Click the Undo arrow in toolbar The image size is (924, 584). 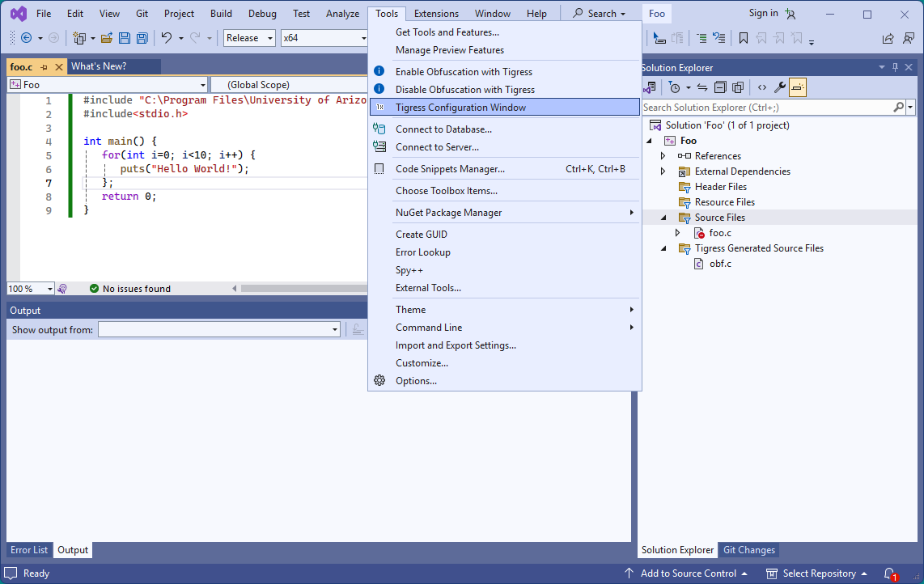166,38
